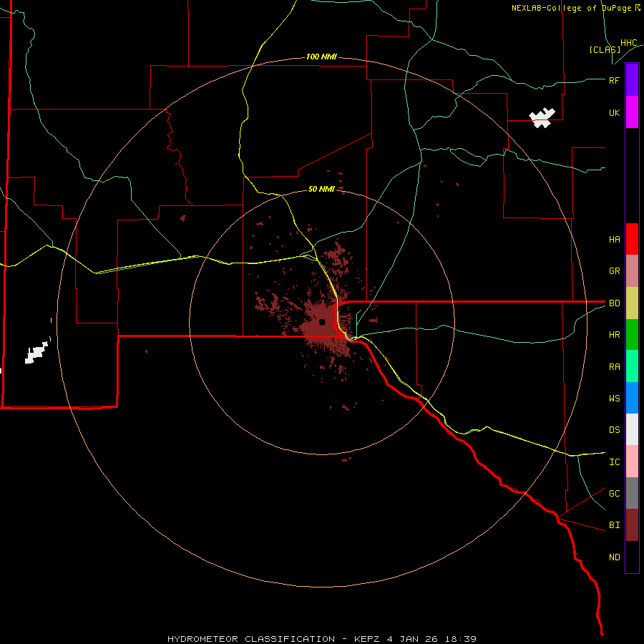Click the ND legend label
Screen dimensions: 644x644
click(x=615, y=557)
